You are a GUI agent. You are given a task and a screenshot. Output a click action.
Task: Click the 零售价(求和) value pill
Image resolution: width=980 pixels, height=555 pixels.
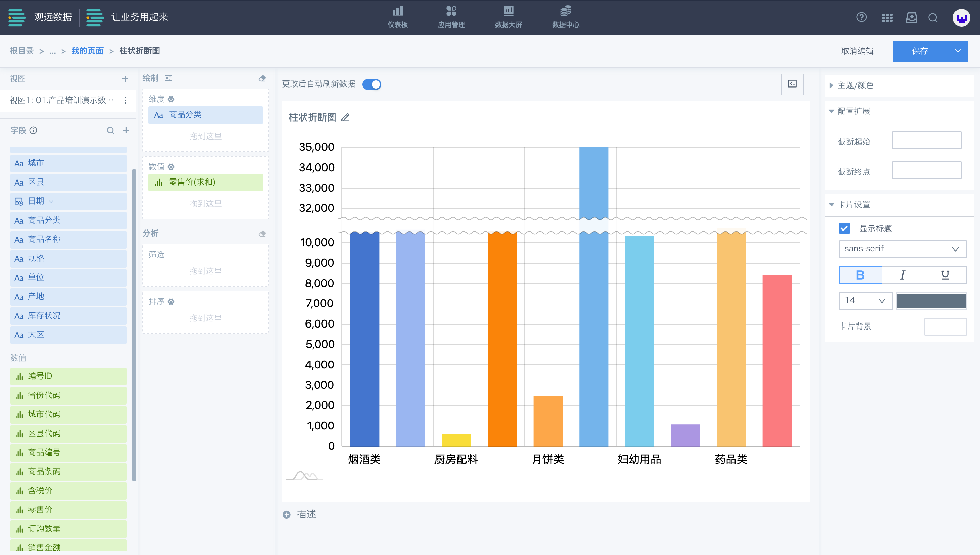coord(205,182)
